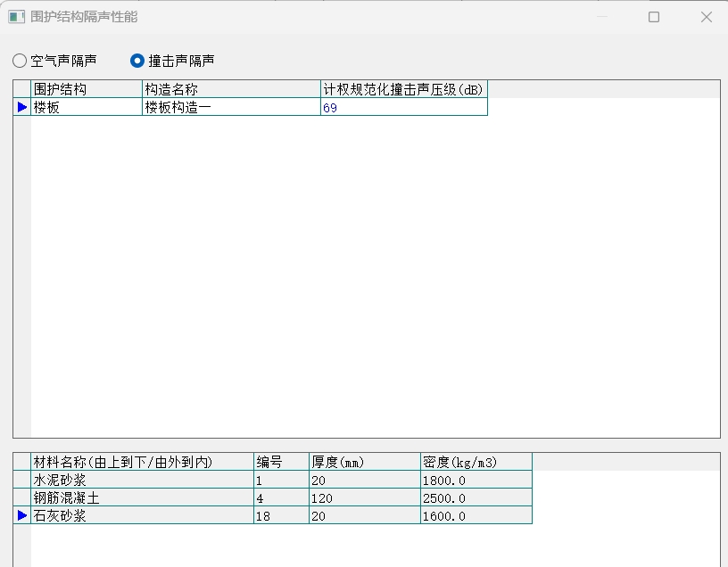Select the 石灰砂浆 material name cell
Screen dimensions: 728x567
(x=141, y=516)
